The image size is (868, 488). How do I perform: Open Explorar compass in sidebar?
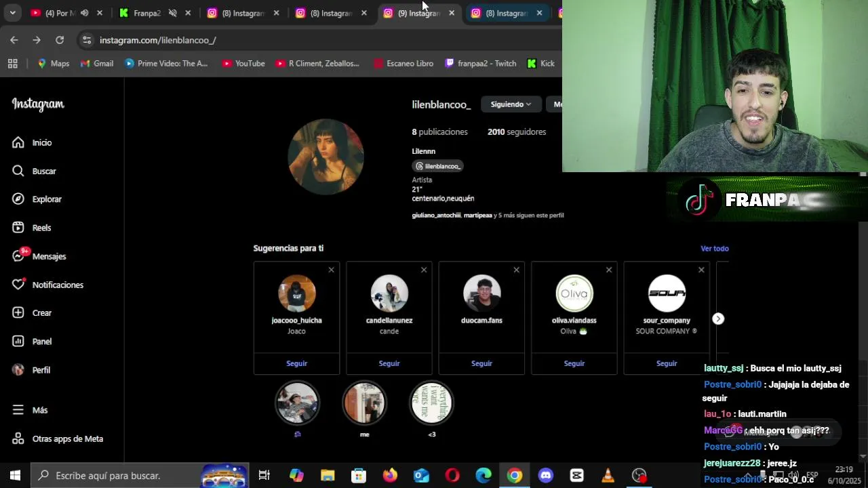[37, 199]
